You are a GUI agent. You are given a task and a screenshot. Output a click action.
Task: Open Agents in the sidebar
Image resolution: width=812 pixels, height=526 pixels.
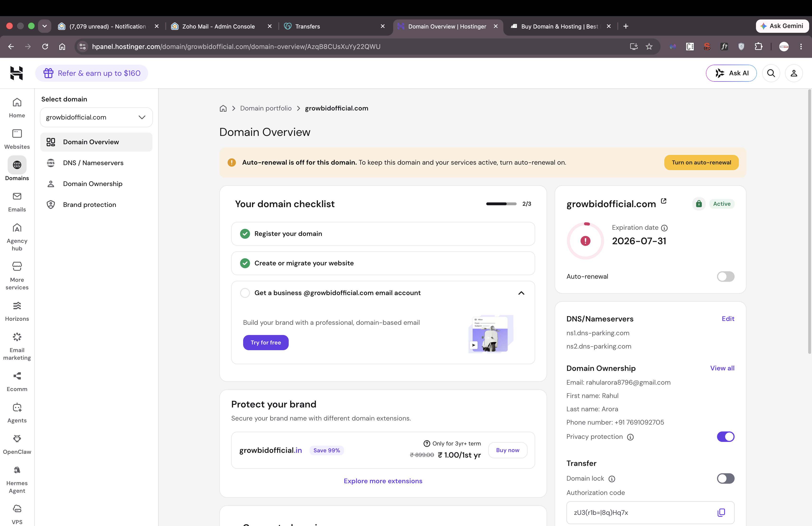(17, 413)
